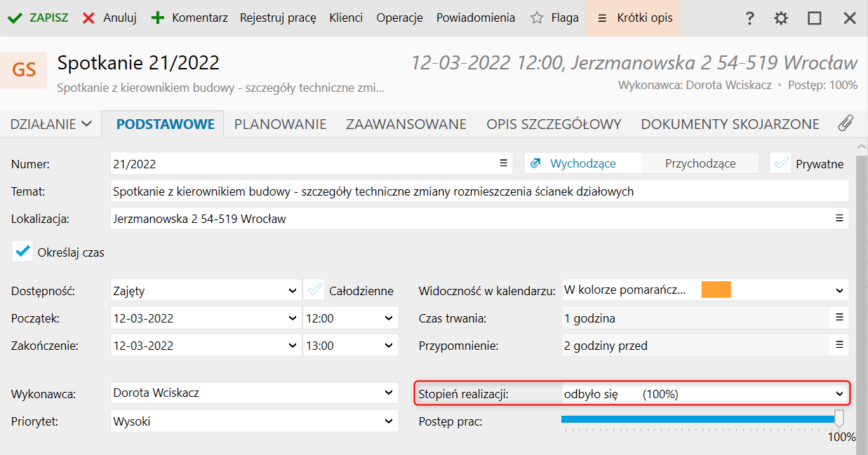Click the Czas trwania value 1 godzina

tap(589, 318)
